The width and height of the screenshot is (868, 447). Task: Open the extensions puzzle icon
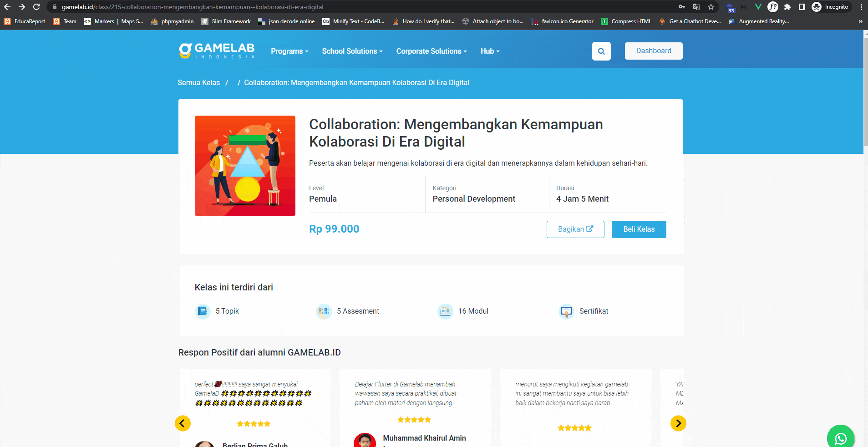point(787,7)
